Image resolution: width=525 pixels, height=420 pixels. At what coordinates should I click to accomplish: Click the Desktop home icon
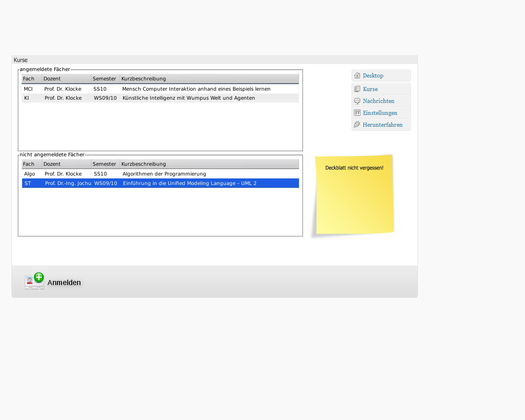click(x=357, y=75)
